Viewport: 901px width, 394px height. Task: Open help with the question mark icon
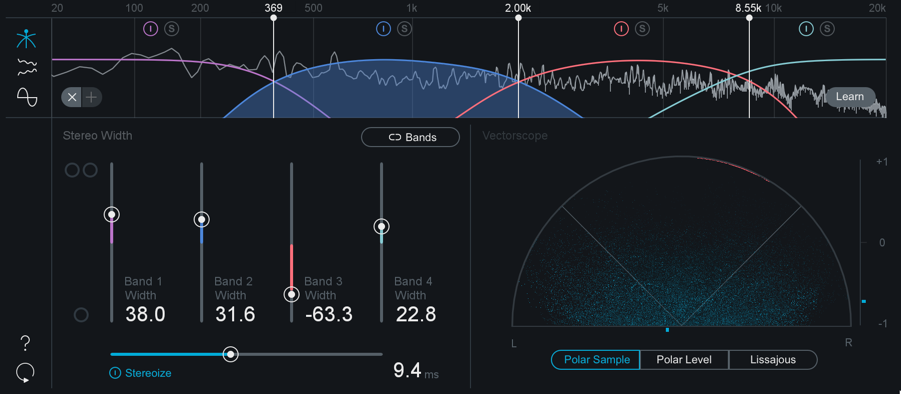pyautogui.click(x=25, y=343)
